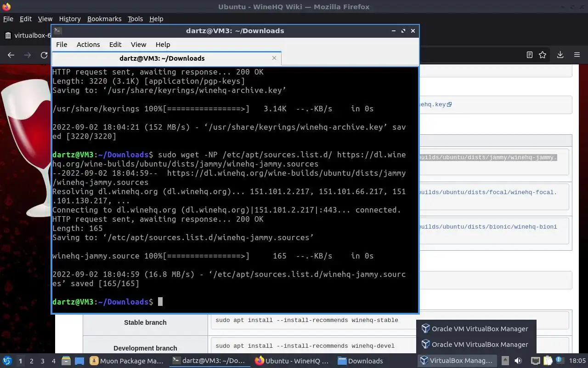Viewport: 588px width, 368px height.
Task: Select the virtualbox Firefox tab
Action: pyautogui.click(x=28, y=35)
